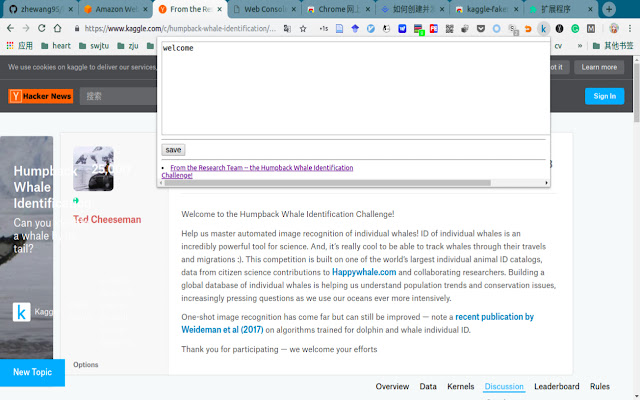Screen dimensions: 640x400
Task: Click the New Topic button
Action: pos(32,372)
